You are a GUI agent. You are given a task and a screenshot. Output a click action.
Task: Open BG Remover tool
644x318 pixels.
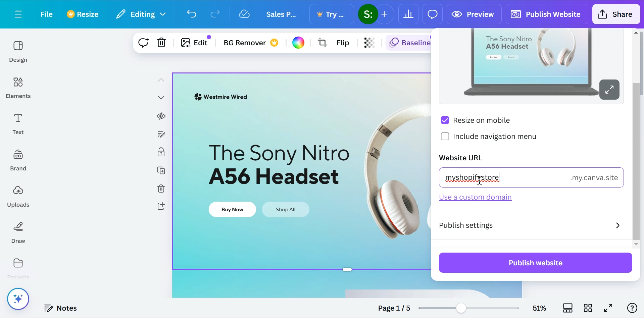(x=251, y=43)
